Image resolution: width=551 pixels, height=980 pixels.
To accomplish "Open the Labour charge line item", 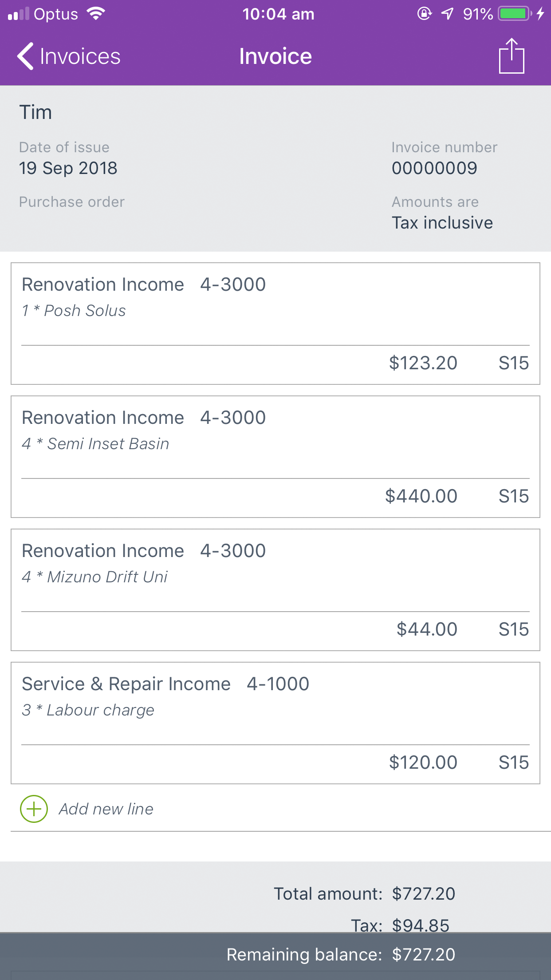I will [x=275, y=710].
